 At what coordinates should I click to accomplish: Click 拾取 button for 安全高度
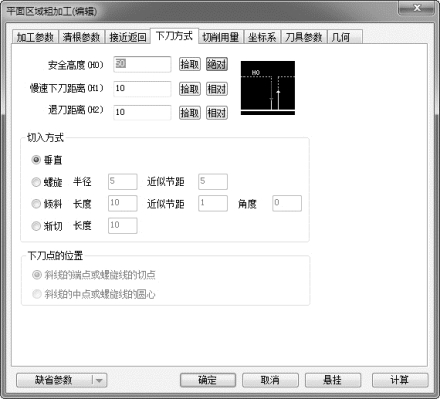pos(190,64)
